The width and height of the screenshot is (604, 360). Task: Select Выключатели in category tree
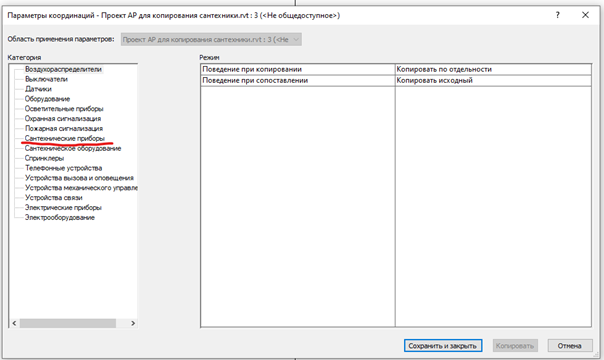coord(46,79)
